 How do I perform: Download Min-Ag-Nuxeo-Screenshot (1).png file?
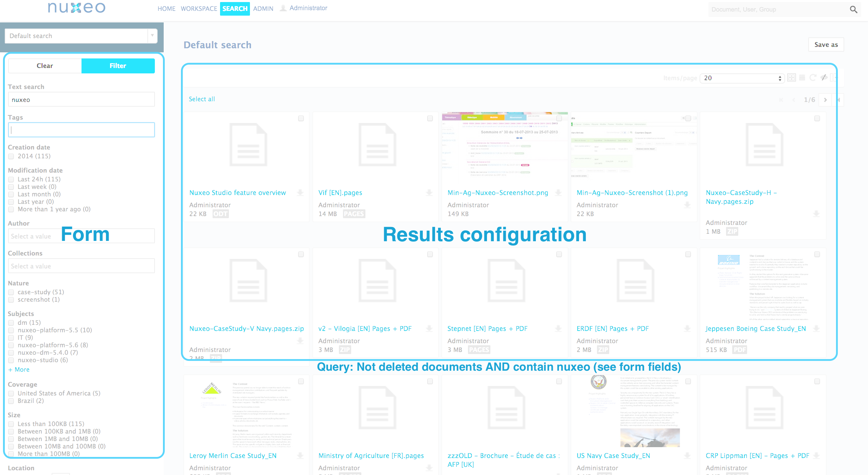tap(687, 205)
